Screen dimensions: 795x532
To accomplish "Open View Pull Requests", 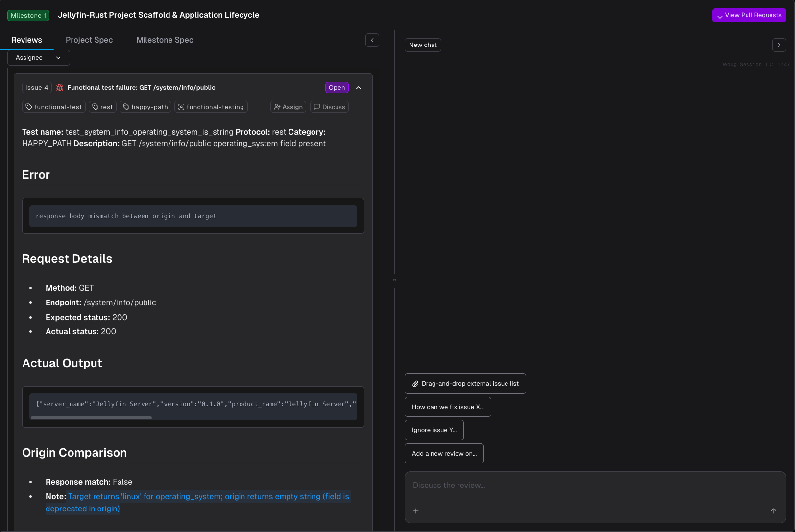I will [749, 15].
